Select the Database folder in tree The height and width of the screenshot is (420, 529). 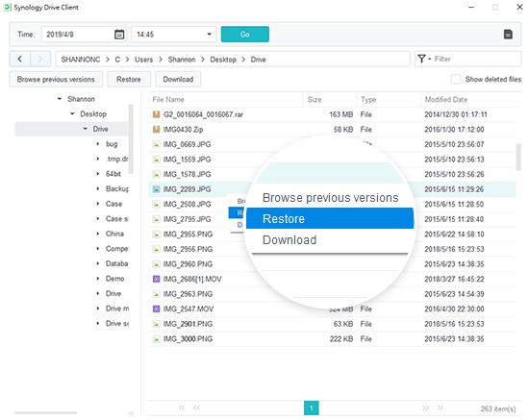tap(116, 263)
